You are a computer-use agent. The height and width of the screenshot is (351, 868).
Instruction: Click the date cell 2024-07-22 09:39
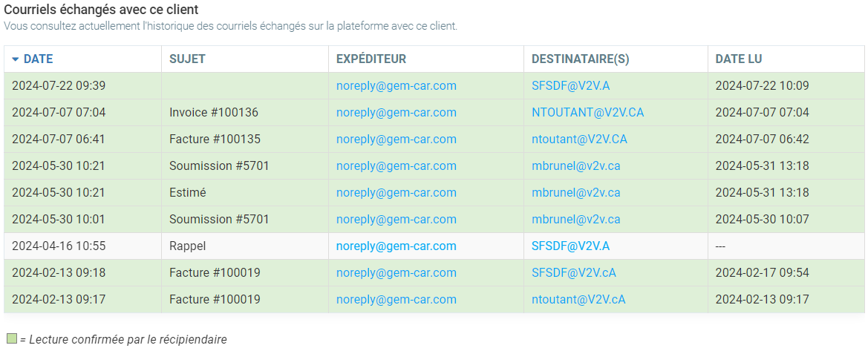[59, 86]
